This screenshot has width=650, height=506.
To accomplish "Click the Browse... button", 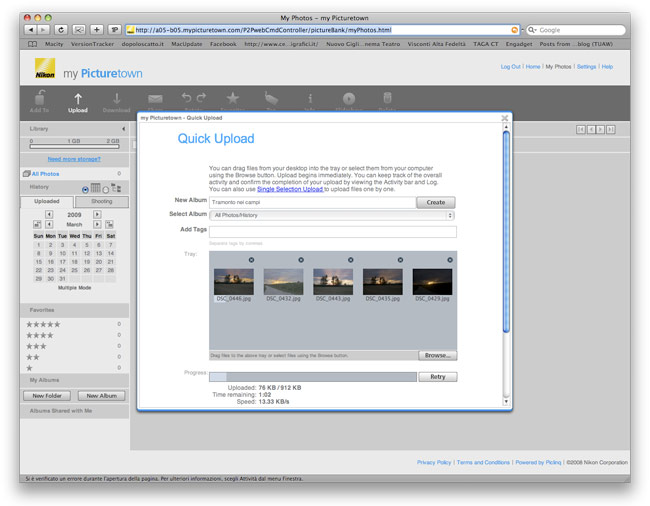I will [x=438, y=356].
